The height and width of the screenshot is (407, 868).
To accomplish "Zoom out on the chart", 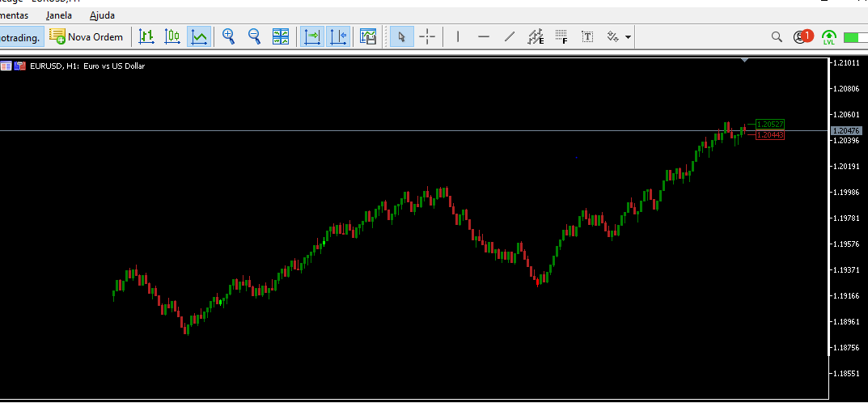I will pos(254,37).
